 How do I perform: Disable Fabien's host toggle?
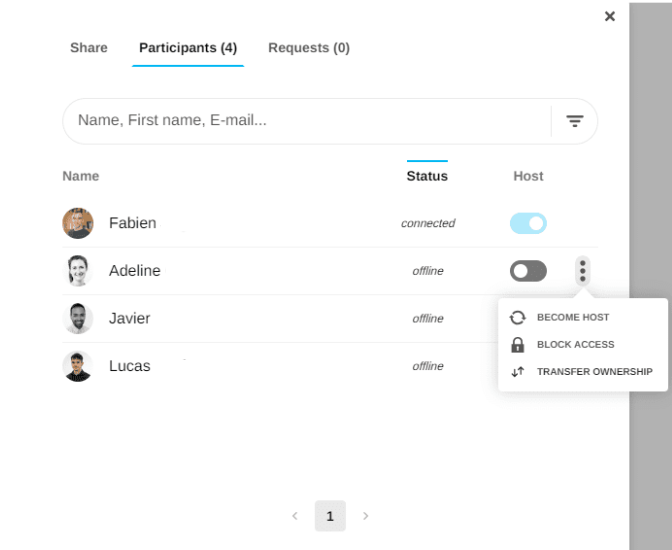pos(528,223)
